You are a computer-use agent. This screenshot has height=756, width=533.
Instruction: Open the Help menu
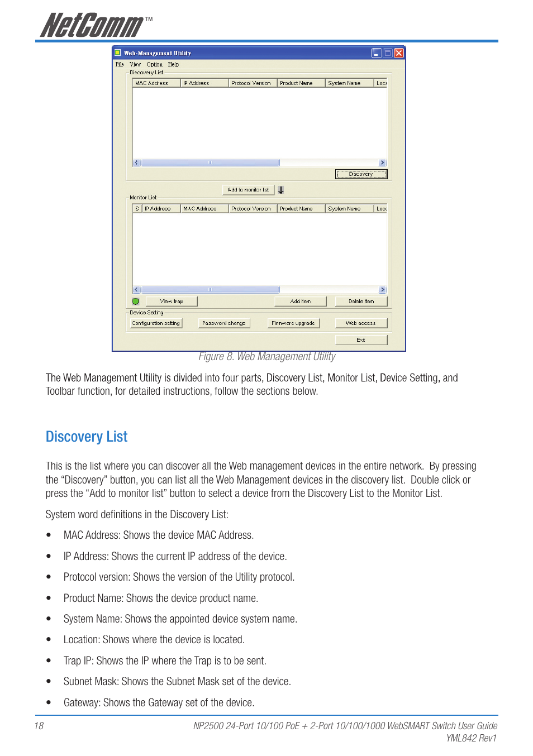pos(173,64)
